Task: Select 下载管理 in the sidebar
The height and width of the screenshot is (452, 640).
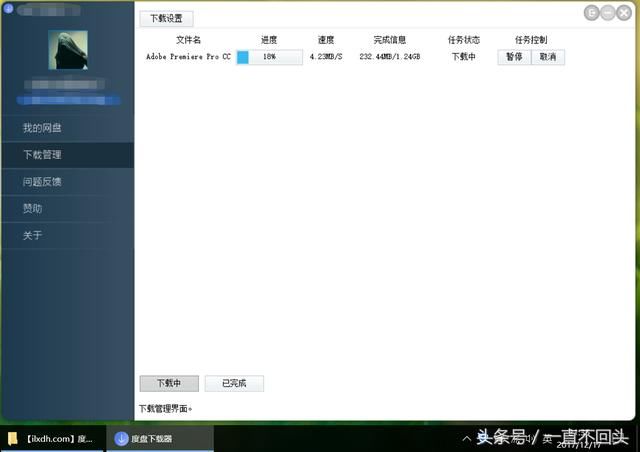Action: (x=67, y=155)
